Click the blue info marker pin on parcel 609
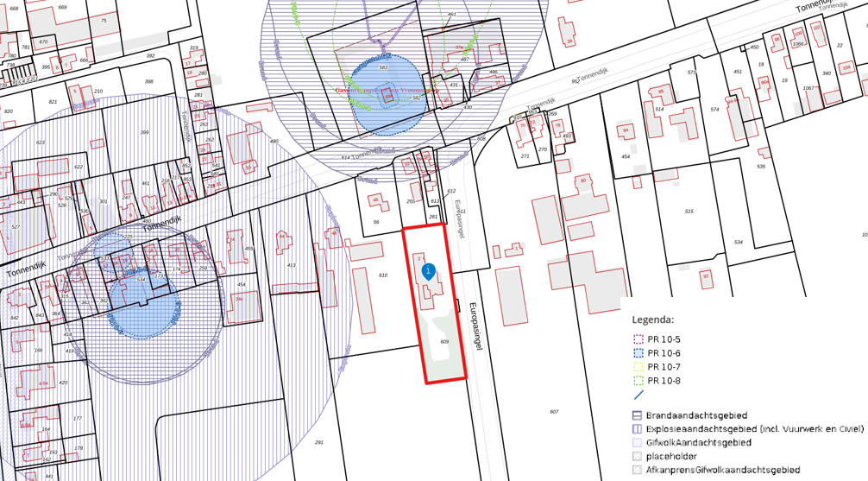The width and height of the screenshot is (868, 481). 429,271
